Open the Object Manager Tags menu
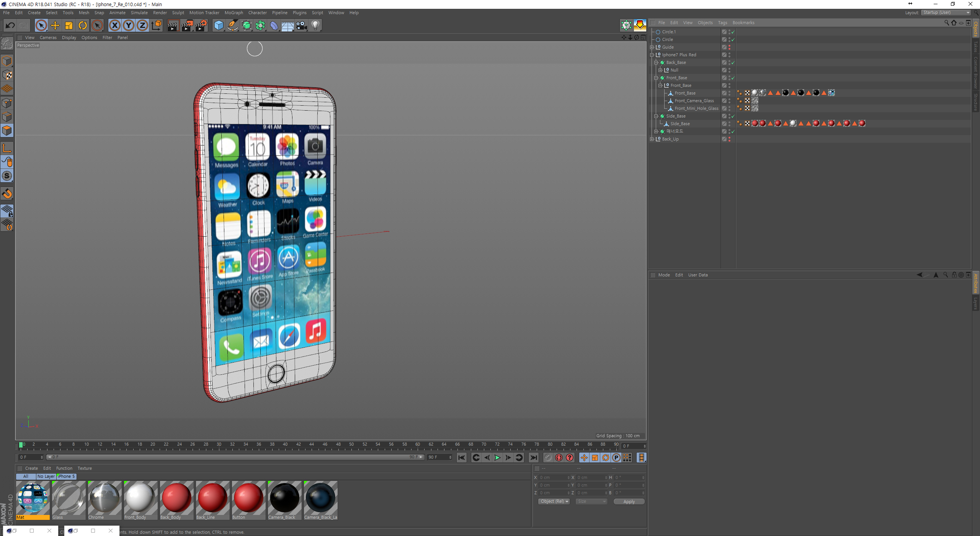Viewport: 980px width, 536px height. pyautogui.click(x=722, y=23)
